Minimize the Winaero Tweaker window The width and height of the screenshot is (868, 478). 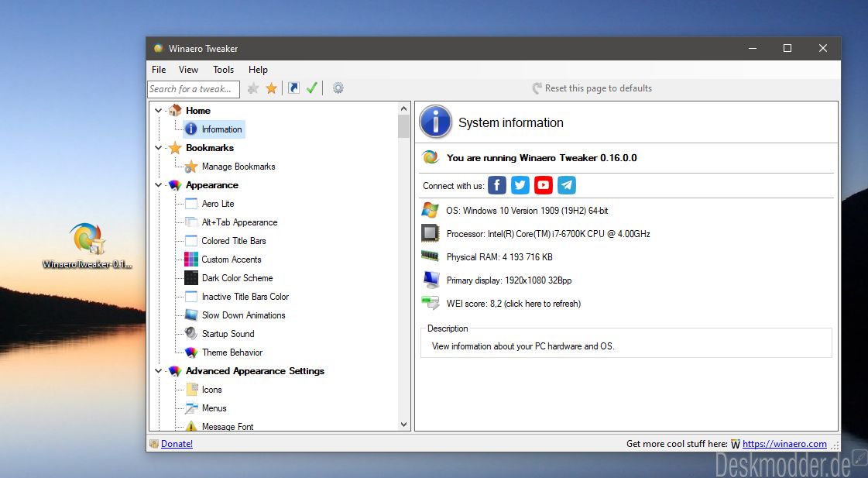point(753,48)
